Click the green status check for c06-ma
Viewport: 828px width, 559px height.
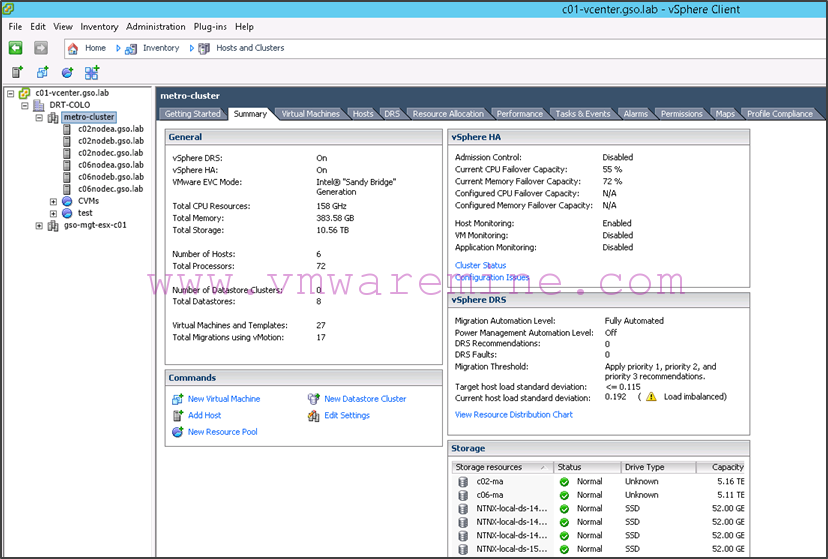(564, 496)
